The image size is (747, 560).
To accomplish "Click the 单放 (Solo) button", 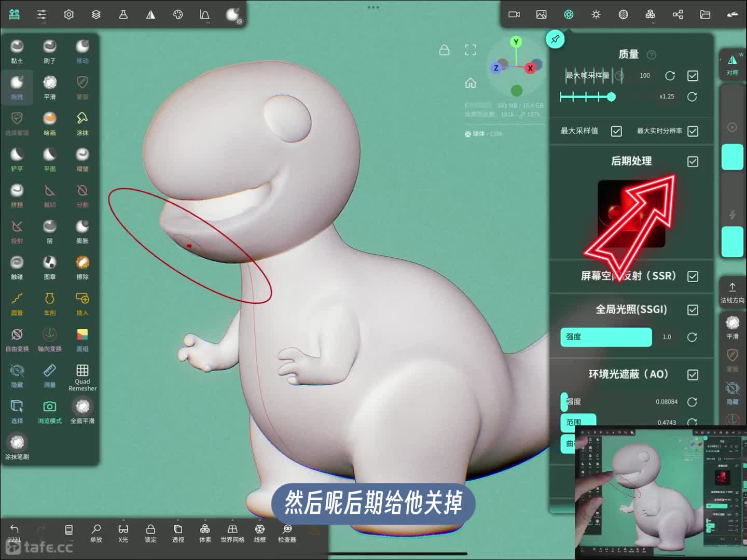I will [x=96, y=533].
